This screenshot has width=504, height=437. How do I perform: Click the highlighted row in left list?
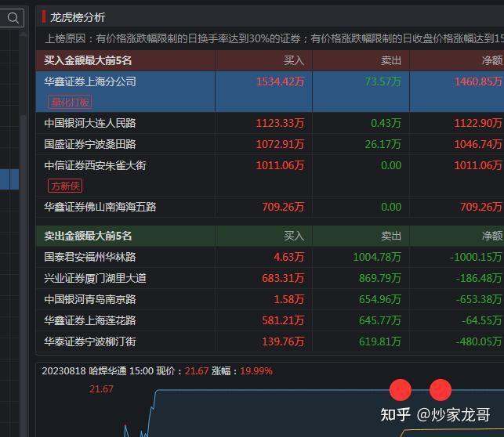9,179
